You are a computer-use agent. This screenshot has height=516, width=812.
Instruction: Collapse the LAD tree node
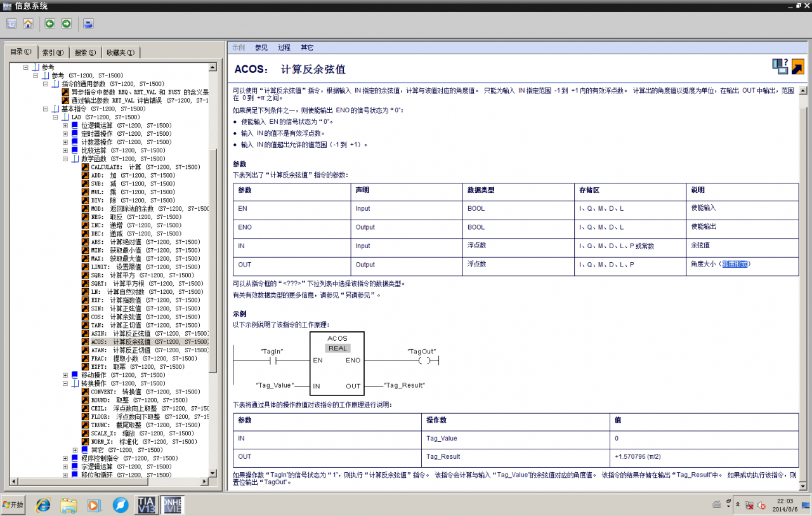pyautogui.click(x=55, y=117)
